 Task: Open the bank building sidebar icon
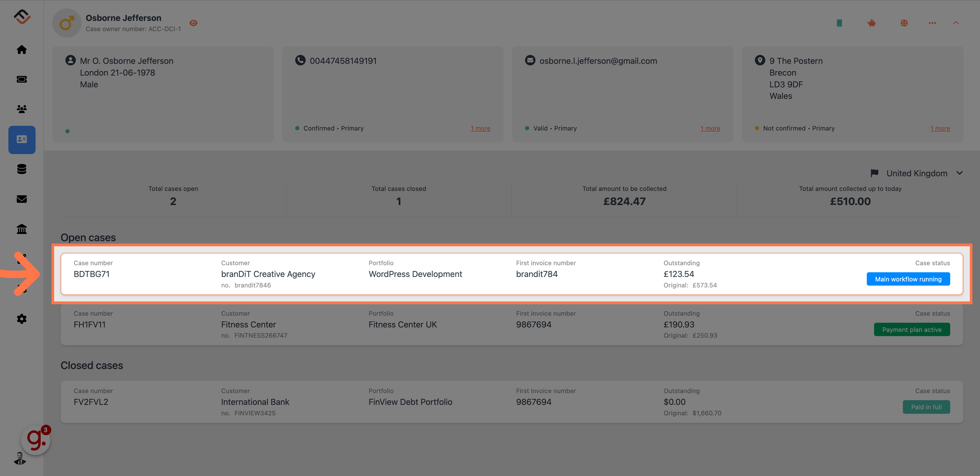click(x=22, y=229)
